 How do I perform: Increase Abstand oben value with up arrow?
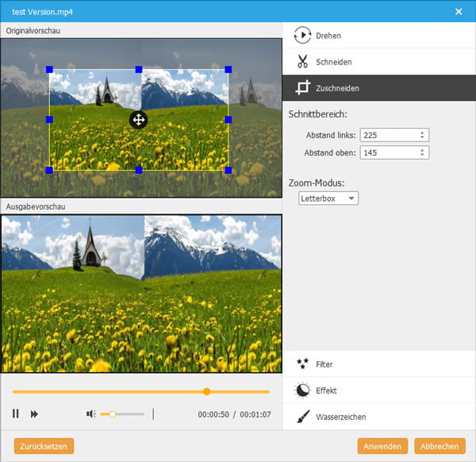(422, 150)
